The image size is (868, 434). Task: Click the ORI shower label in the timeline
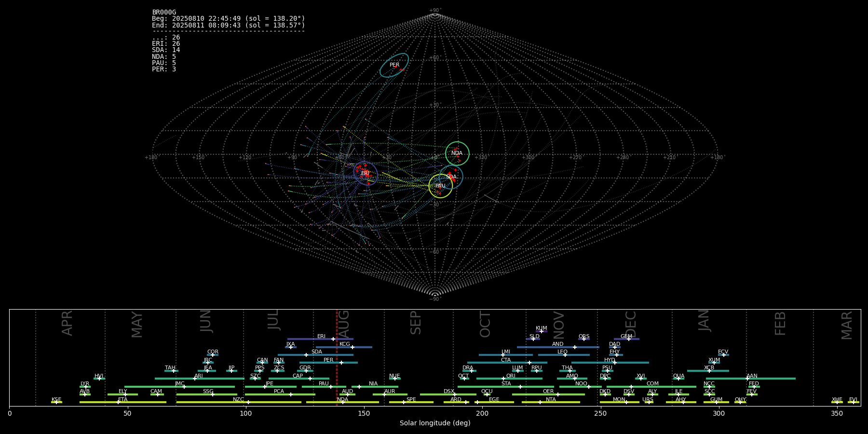[511, 376]
